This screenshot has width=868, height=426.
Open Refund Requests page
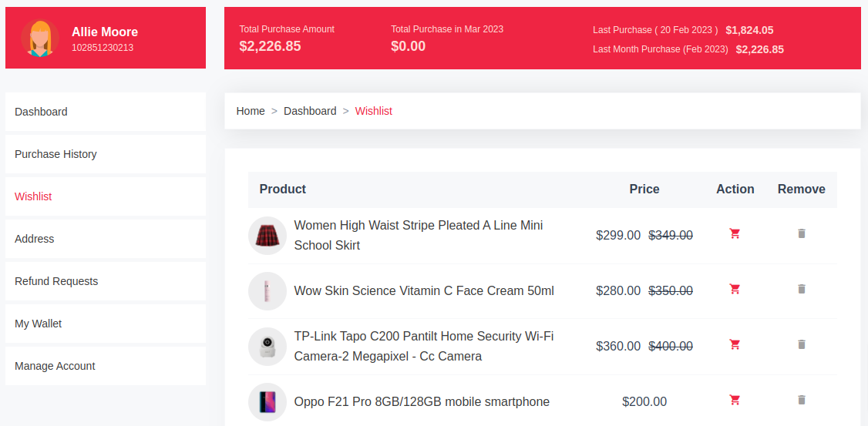pyautogui.click(x=56, y=281)
